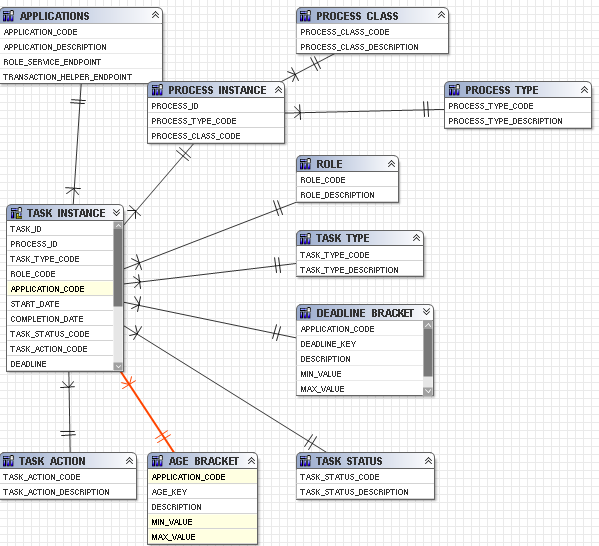599x546 pixels.
Task: Collapse the PROCESS TYPE table
Action: pos(584,90)
